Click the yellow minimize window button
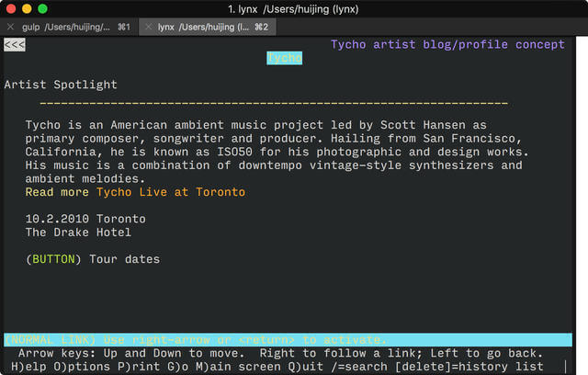 click(27, 8)
